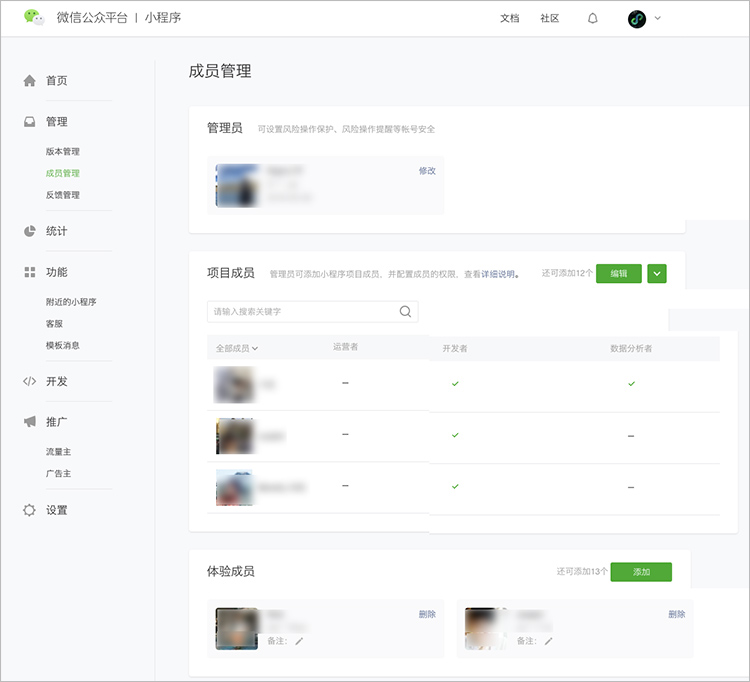The width and height of the screenshot is (750, 682).
Task: Click the green 编辑 button
Action: (x=619, y=273)
